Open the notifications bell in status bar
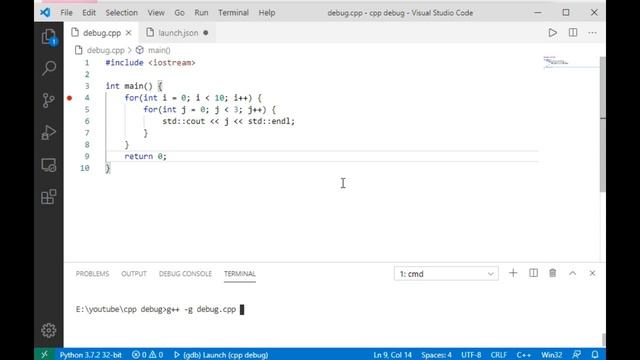This screenshot has height=360, width=640. point(595,354)
